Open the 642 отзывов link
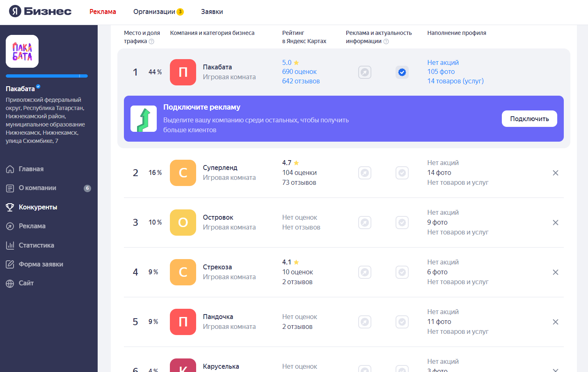Viewport: 588px width, 372px height. [x=301, y=81]
